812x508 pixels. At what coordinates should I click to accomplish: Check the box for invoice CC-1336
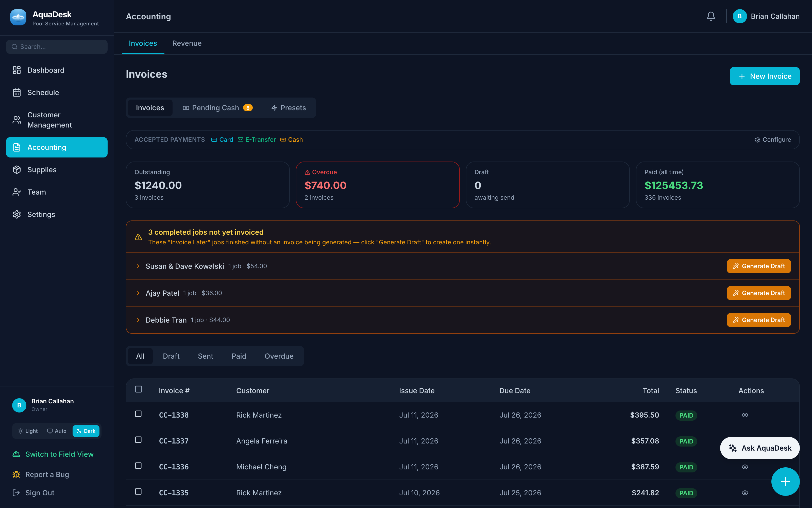(138, 465)
